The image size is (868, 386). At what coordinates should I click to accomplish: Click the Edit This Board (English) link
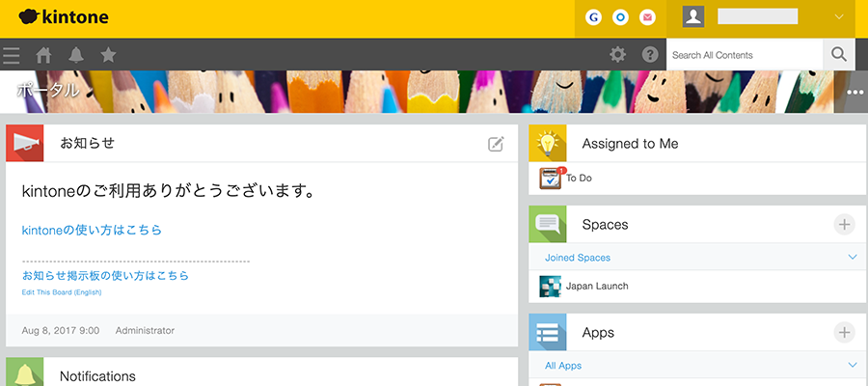coord(62,292)
